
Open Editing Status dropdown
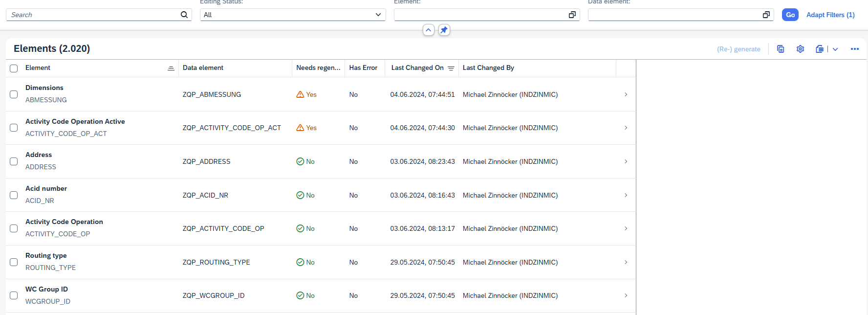[x=378, y=15]
